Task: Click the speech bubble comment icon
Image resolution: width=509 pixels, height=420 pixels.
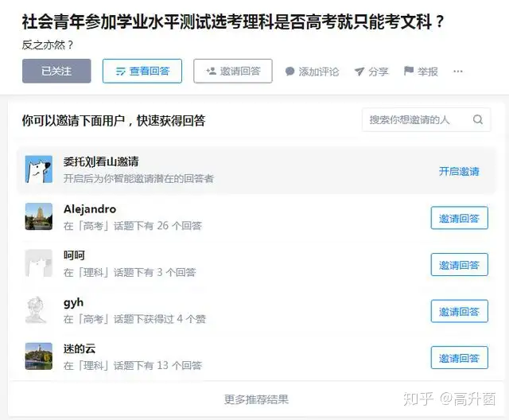Action: (x=289, y=71)
